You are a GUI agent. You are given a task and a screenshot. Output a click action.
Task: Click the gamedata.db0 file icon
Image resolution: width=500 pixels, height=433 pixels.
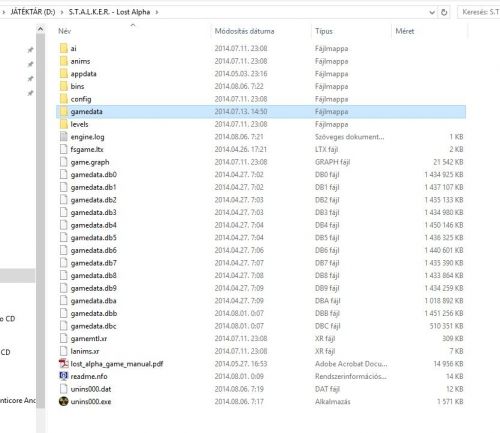point(64,175)
